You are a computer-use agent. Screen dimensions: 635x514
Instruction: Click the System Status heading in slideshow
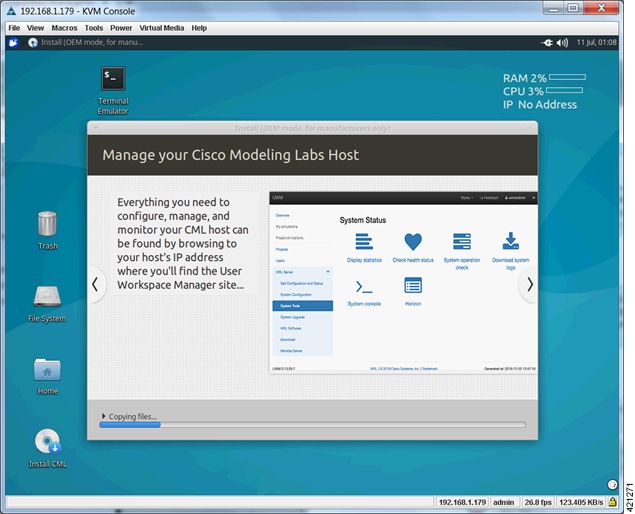pos(362,220)
